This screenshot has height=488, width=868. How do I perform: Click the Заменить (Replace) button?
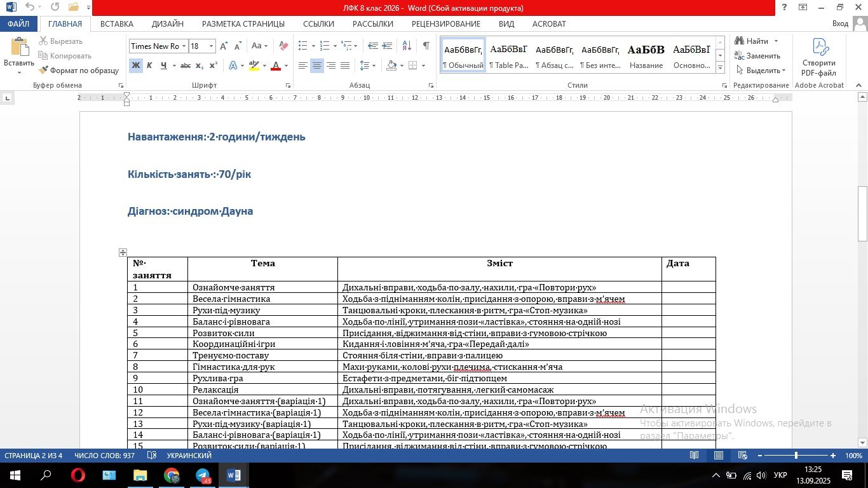(757, 56)
